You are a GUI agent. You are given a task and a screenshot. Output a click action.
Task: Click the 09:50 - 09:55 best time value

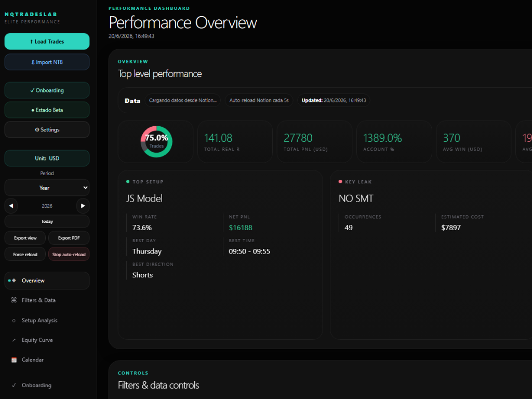(x=249, y=251)
